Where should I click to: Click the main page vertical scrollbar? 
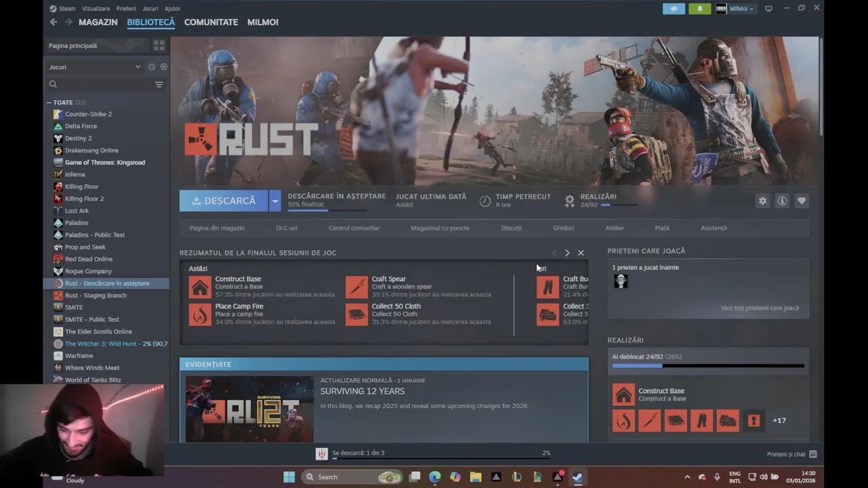pyautogui.click(x=821, y=88)
